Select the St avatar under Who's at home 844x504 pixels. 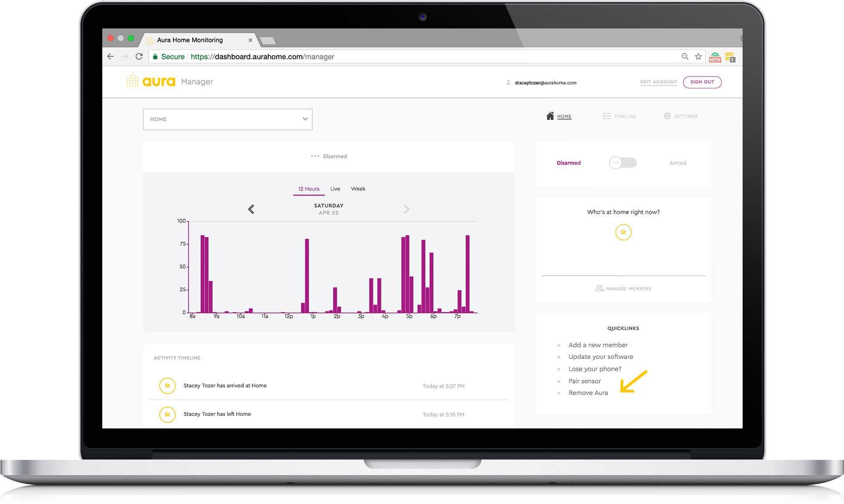[x=623, y=232]
